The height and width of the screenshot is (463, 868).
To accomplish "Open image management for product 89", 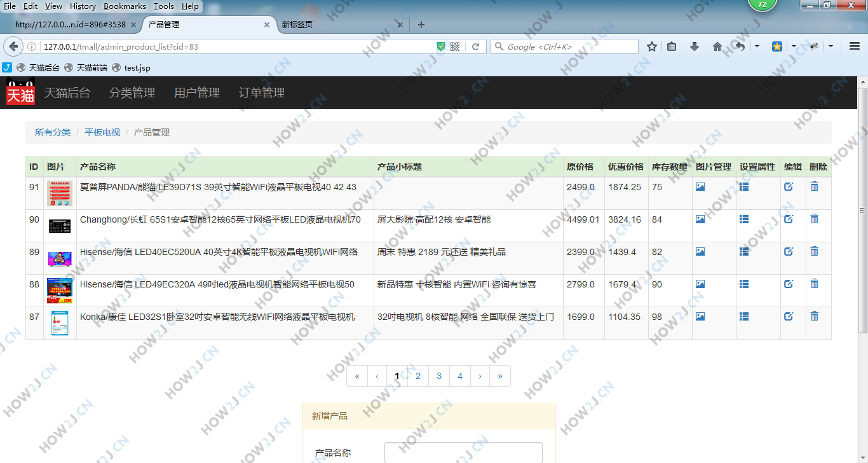I will pos(700,252).
